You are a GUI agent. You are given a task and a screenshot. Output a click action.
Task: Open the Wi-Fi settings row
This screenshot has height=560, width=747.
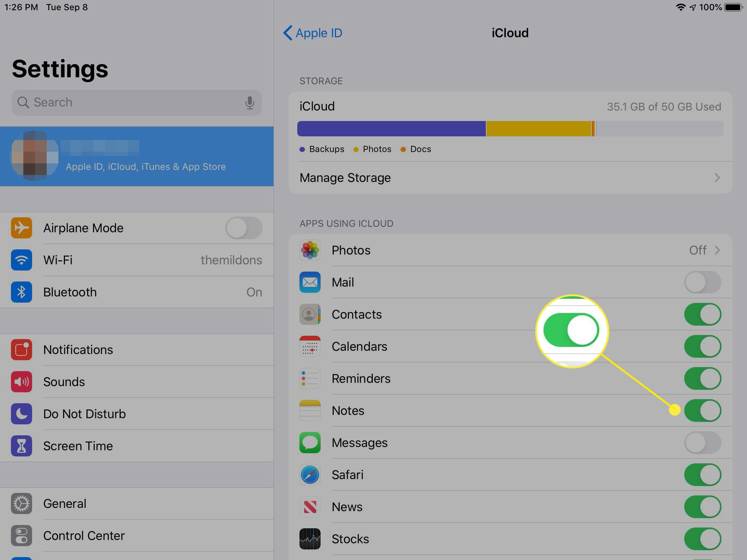pos(137,260)
